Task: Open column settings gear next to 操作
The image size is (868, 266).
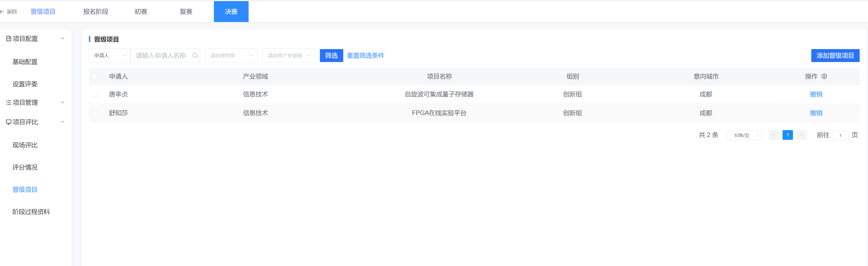Action: (x=824, y=77)
